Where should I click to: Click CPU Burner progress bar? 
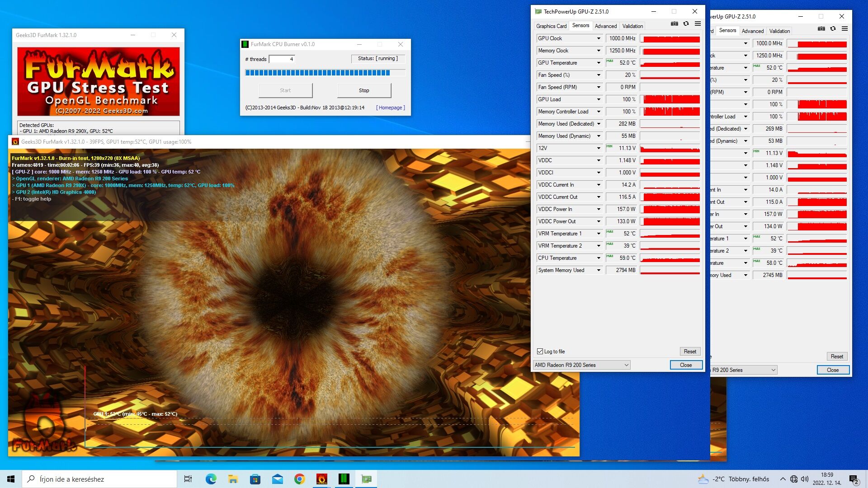click(325, 73)
